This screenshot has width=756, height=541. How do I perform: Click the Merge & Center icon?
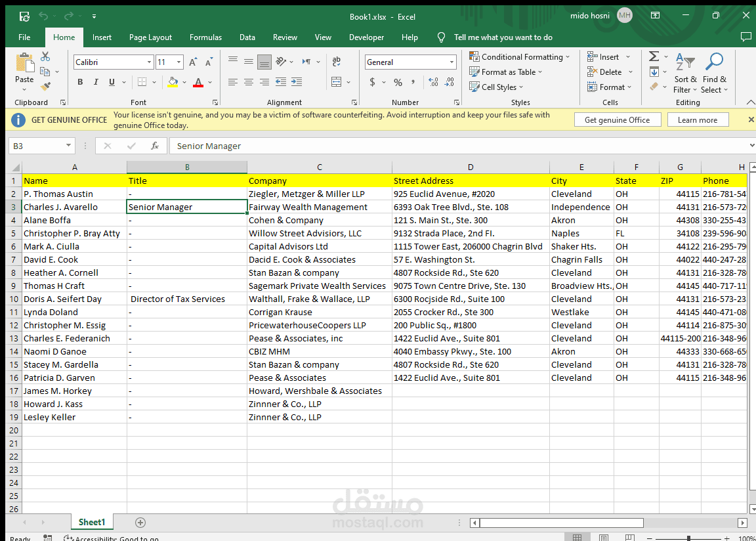pos(337,82)
